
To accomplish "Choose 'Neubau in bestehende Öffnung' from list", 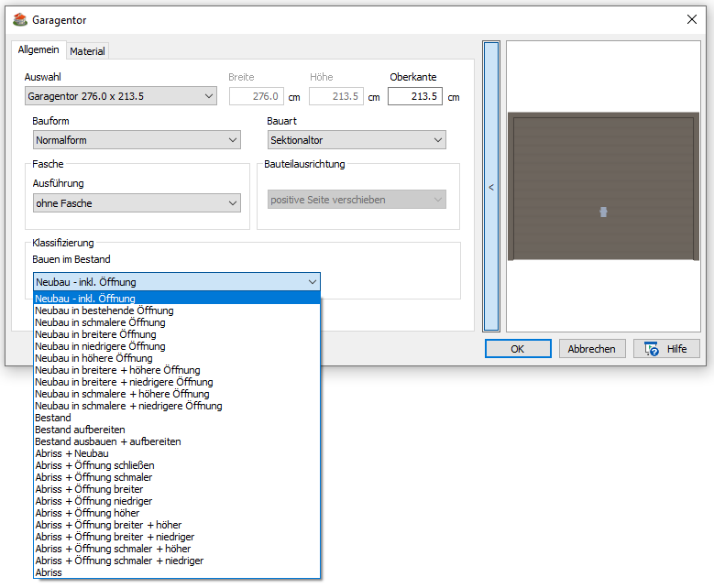I will (104, 310).
